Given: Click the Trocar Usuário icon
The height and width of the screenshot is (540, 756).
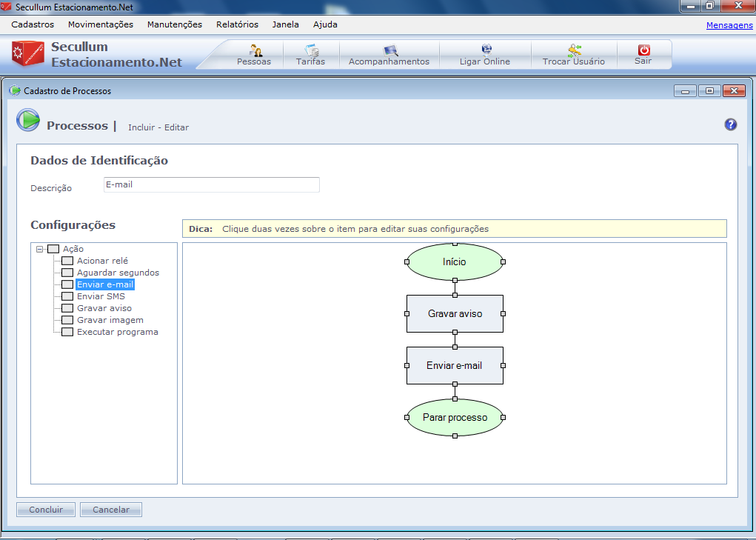Looking at the screenshot, I should tap(574, 50).
